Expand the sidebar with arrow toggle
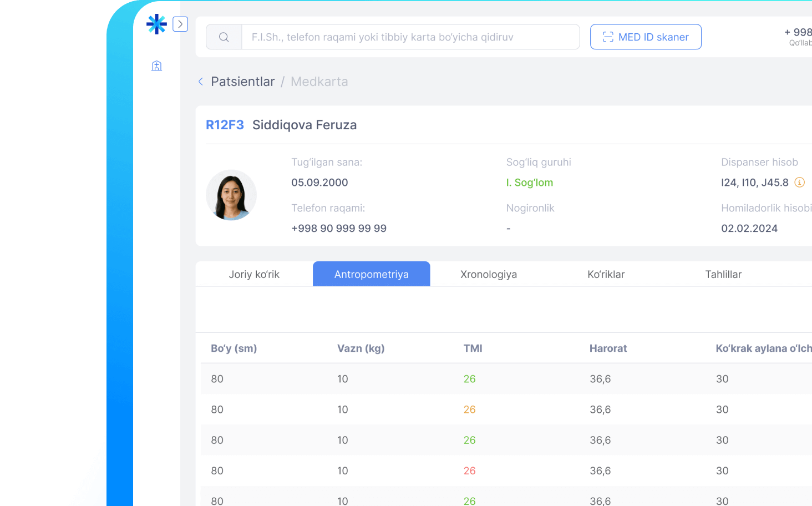 pyautogui.click(x=180, y=24)
